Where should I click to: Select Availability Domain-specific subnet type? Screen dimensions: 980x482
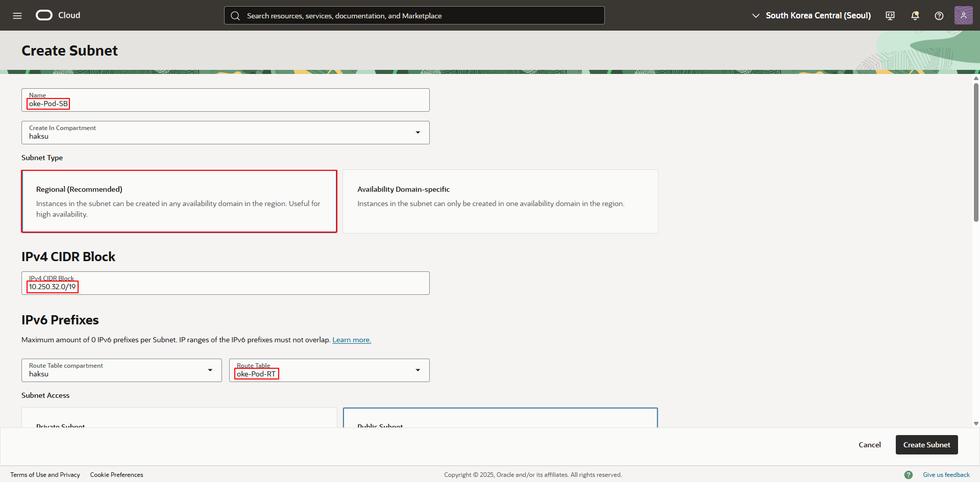[500, 201]
